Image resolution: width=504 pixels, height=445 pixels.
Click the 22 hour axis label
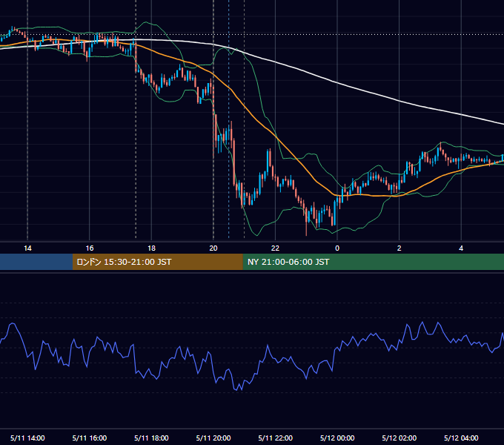[275, 248]
